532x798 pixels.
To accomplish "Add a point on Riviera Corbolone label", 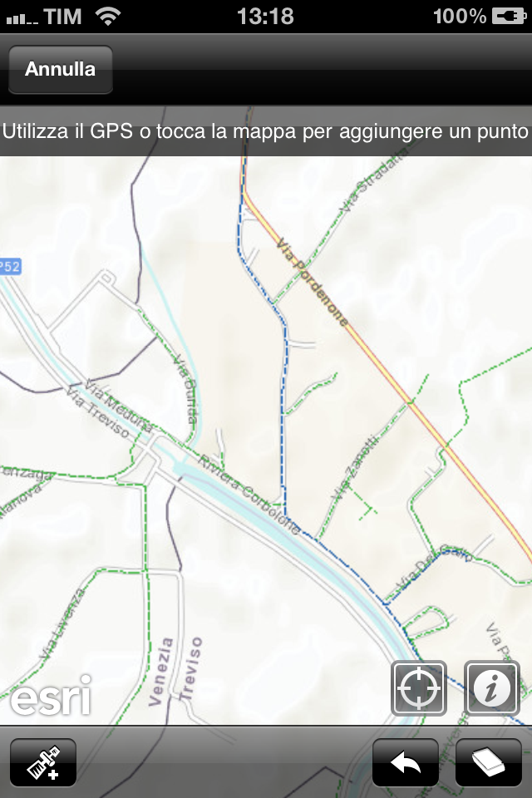I will tap(249, 494).
